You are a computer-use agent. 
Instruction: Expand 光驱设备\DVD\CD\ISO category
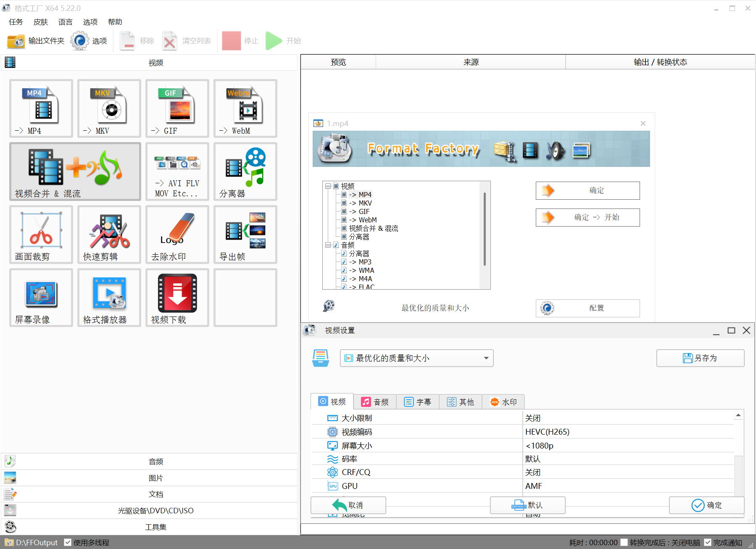pyautogui.click(x=149, y=511)
